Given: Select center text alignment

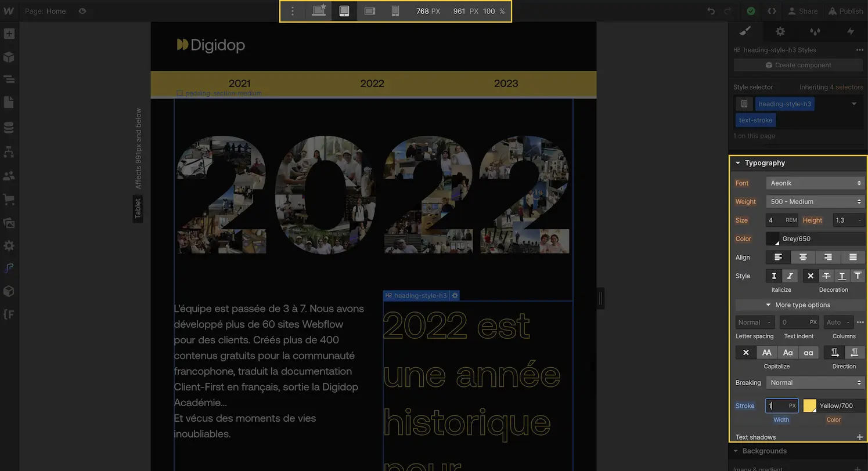Looking at the screenshot, I should pos(802,257).
